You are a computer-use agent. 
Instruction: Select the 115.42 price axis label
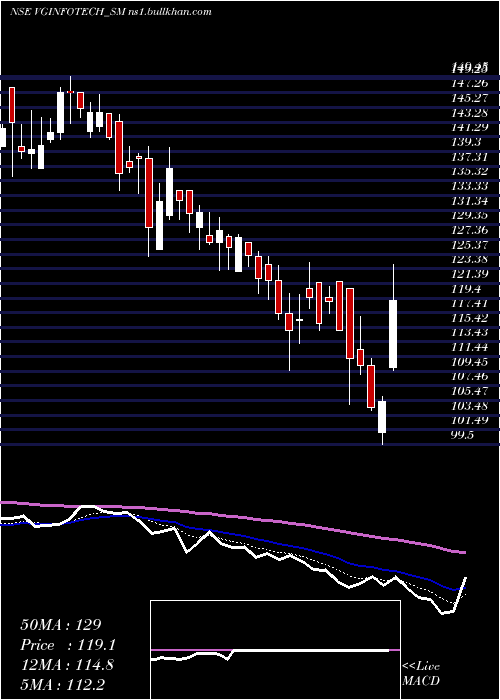click(x=469, y=318)
